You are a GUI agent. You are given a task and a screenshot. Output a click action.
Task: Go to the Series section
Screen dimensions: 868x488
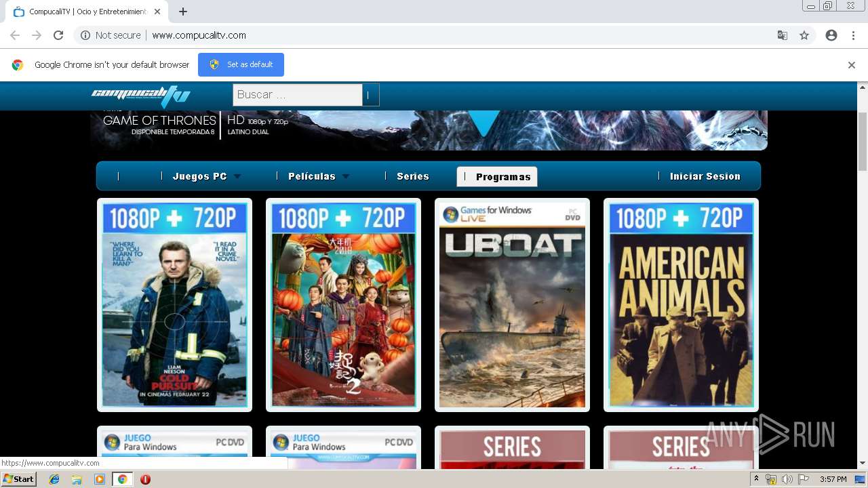tap(412, 176)
